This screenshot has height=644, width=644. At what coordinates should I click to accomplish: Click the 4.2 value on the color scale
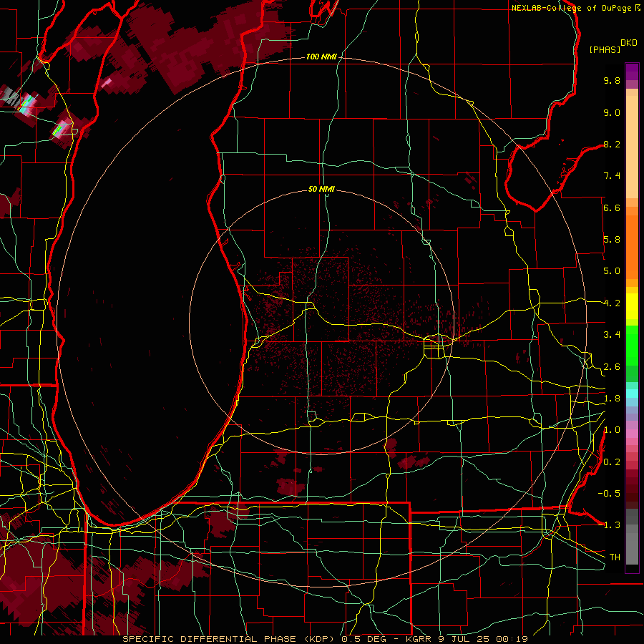pos(612,303)
